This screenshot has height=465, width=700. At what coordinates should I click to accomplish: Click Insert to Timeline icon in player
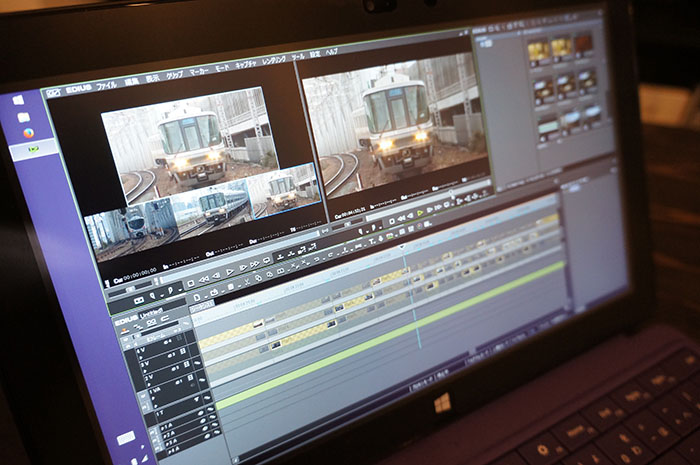[x=280, y=256]
